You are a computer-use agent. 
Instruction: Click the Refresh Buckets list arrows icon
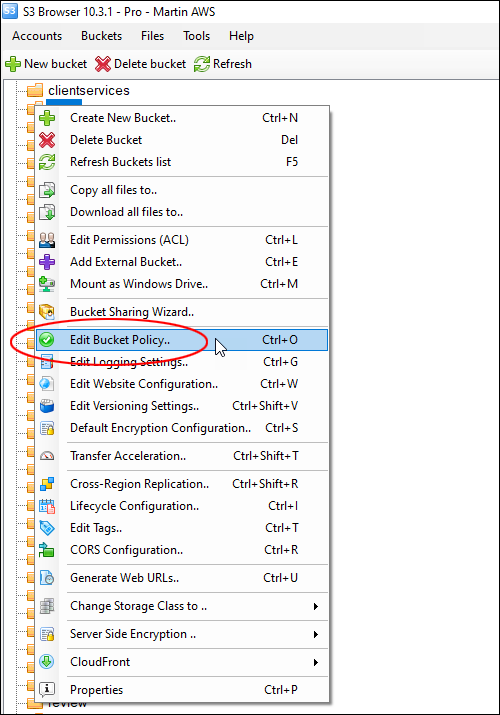point(47,162)
